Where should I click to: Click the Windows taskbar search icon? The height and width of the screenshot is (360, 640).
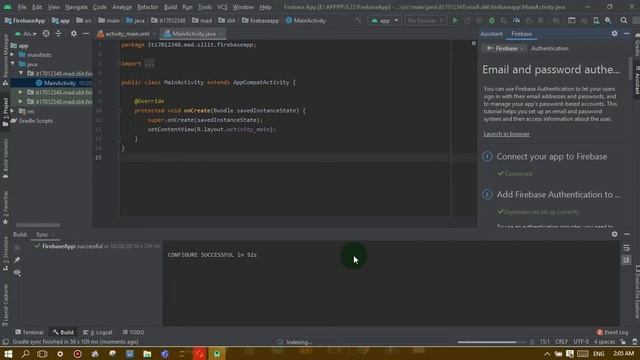25,353
